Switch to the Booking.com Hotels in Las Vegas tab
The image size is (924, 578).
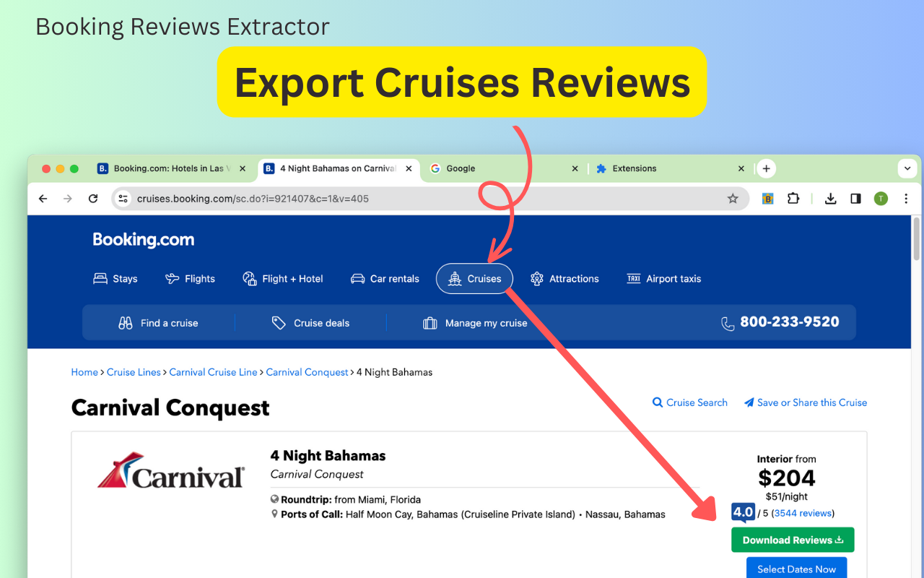(x=170, y=168)
